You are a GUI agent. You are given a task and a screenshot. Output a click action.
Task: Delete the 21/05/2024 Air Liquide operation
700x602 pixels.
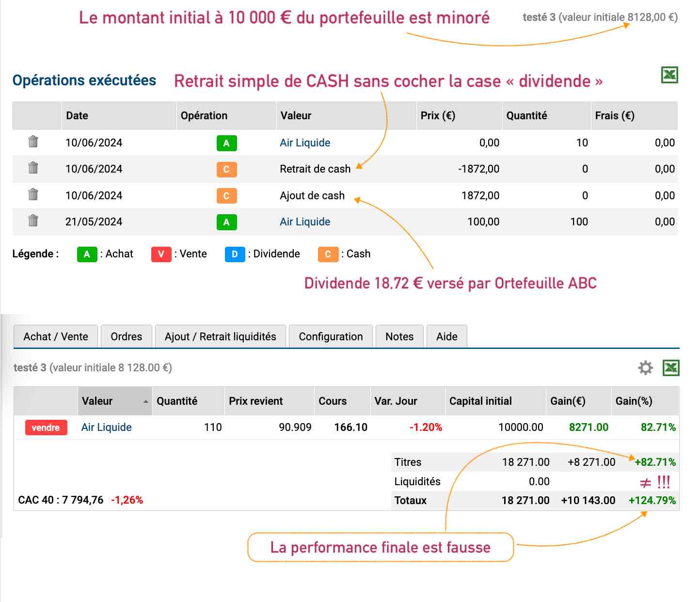coord(33,221)
